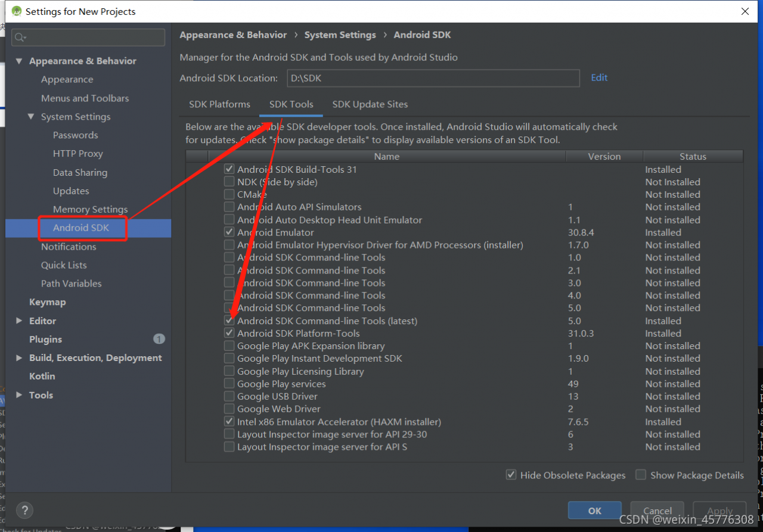Confirm settings with the OK button
763x532 pixels.
pos(595,511)
